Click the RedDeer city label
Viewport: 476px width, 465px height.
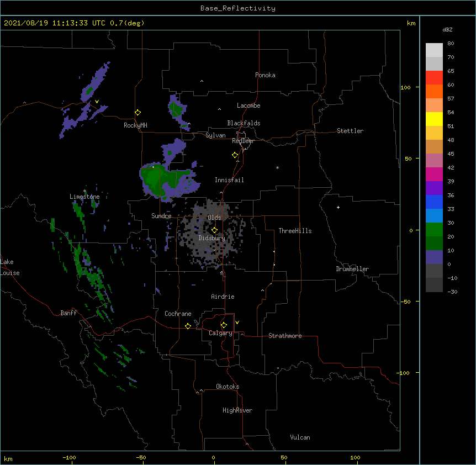(x=243, y=141)
